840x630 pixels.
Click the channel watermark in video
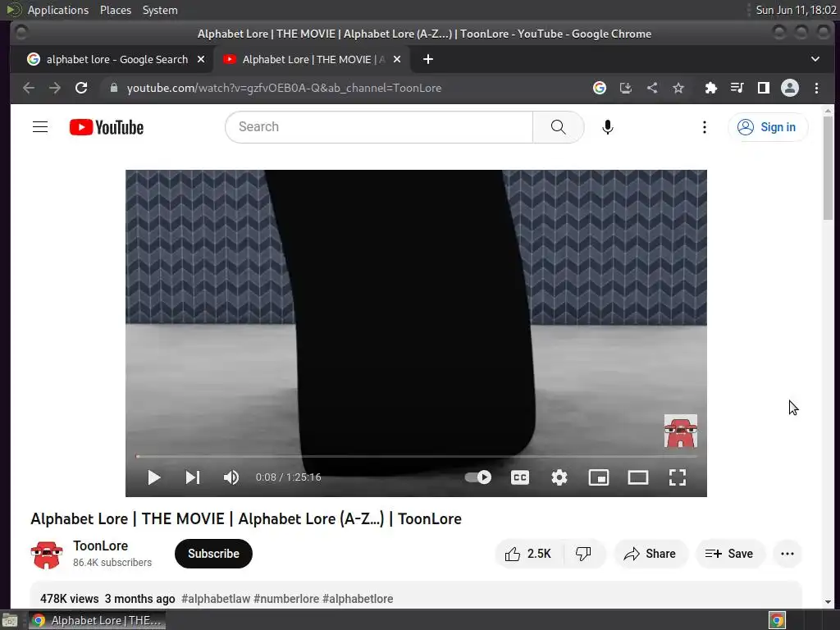coord(681,431)
